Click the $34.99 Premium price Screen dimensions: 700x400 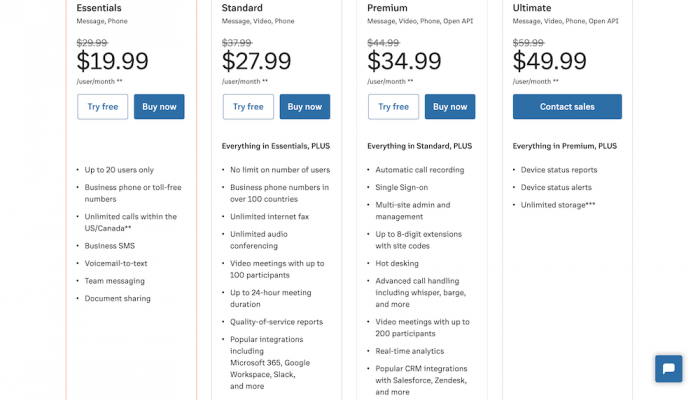[x=402, y=61]
